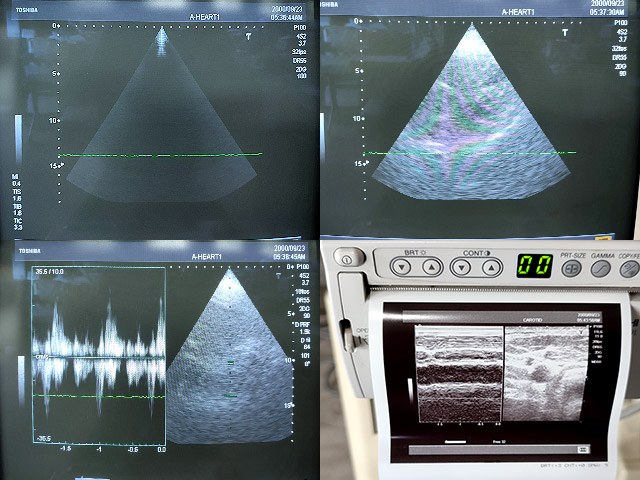Lower brightness with the BRT down arrow
This screenshot has width=640, height=480.
tap(402, 267)
